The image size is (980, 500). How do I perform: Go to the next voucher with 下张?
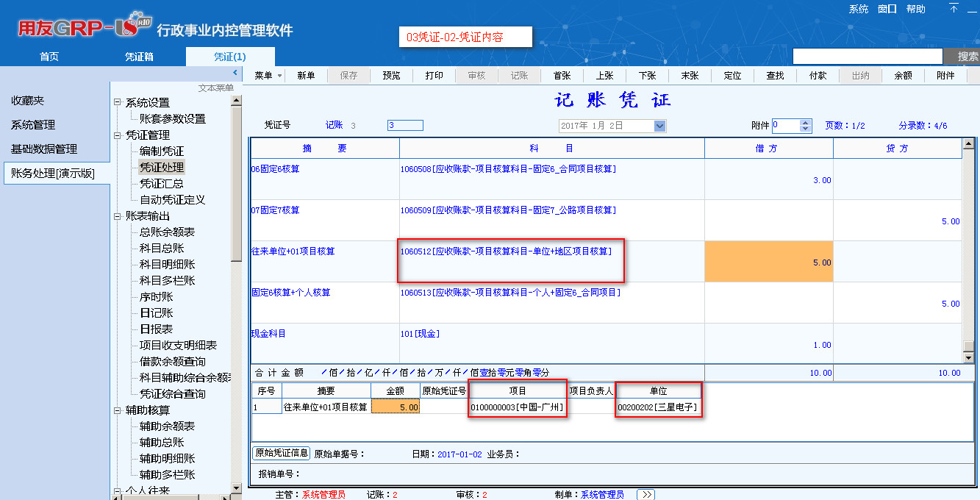click(x=647, y=76)
